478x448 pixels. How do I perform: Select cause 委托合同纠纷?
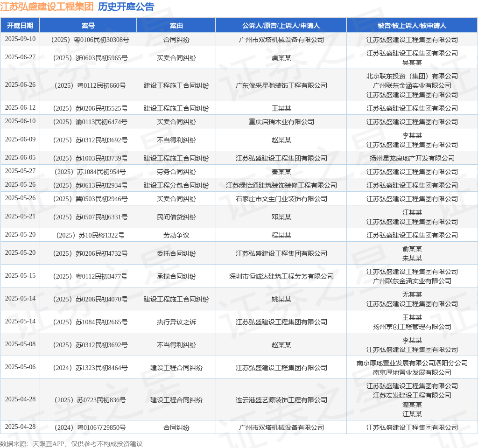click(176, 253)
